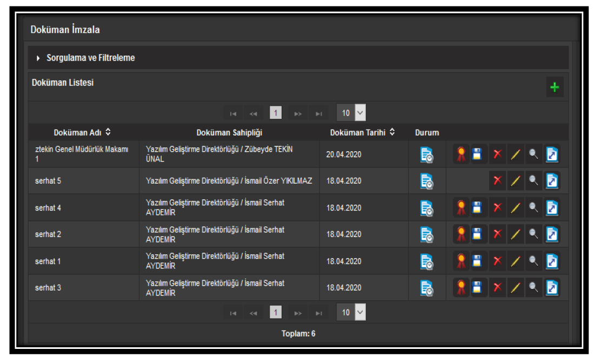This screenshot has width=594, height=364.
Task: Select the serhat 5 document name cell
Action: [x=49, y=181]
